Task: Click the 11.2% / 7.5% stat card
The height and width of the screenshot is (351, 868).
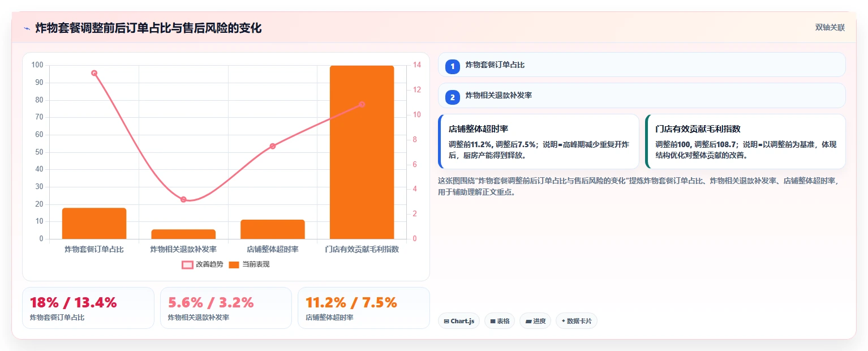Action: (x=364, y=308)
